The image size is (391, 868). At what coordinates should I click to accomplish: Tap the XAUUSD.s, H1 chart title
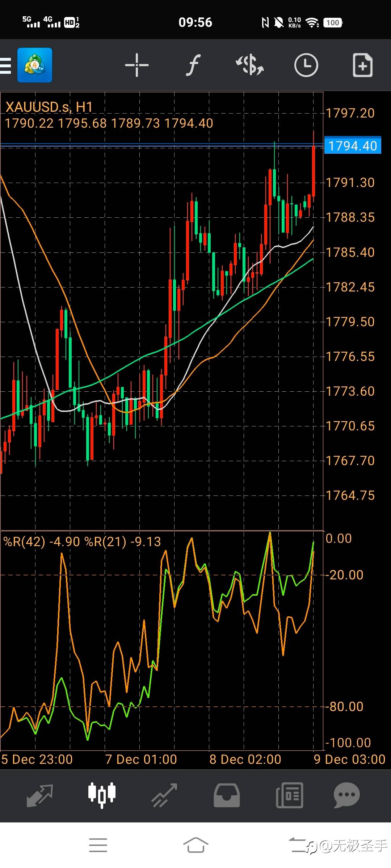(49, 107)
